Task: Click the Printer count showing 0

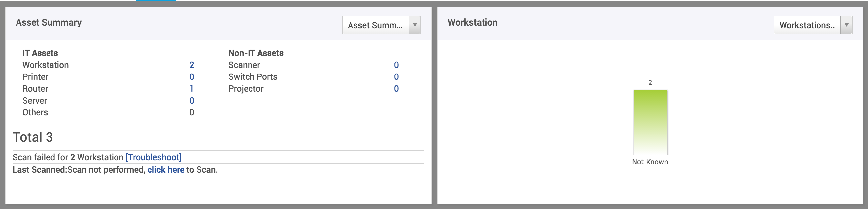Action: (191, 77)
